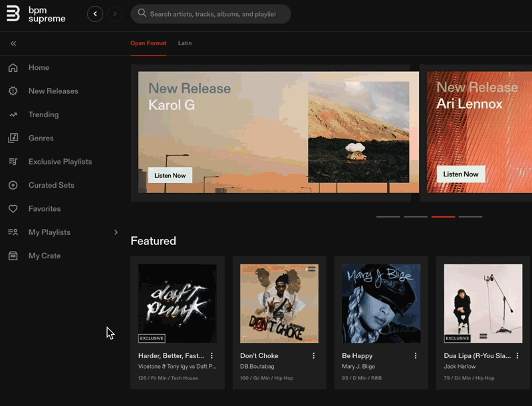
Task: Go forward with the right arrow button
Action: pyautogui.click(x=114, y=14)
